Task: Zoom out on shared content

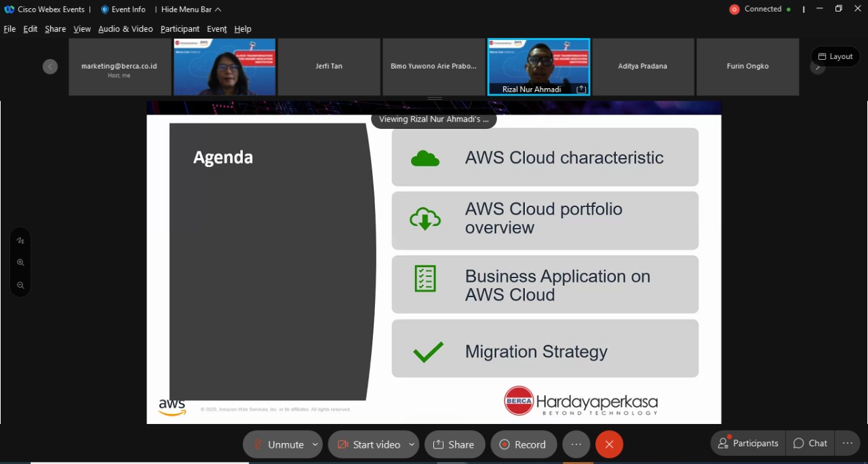Action: pos(20,286)
